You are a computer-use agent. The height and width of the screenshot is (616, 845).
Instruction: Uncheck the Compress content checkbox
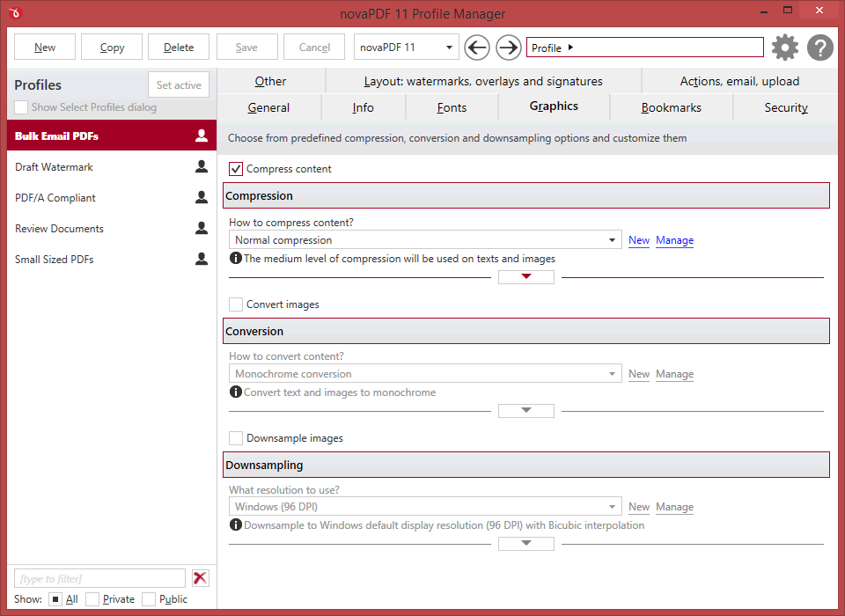[236, 169]
